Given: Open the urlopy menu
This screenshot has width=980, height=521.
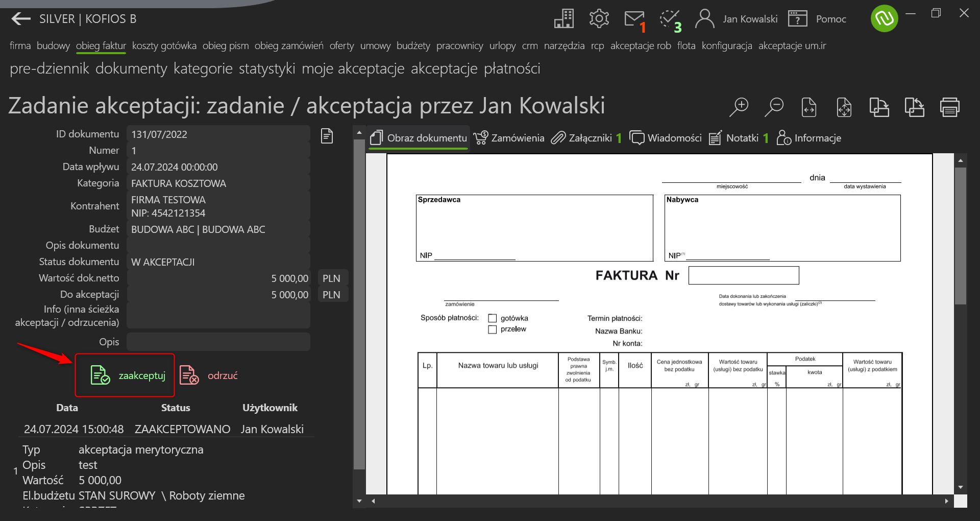Looking at the screenshot, I should pos(502,45).
